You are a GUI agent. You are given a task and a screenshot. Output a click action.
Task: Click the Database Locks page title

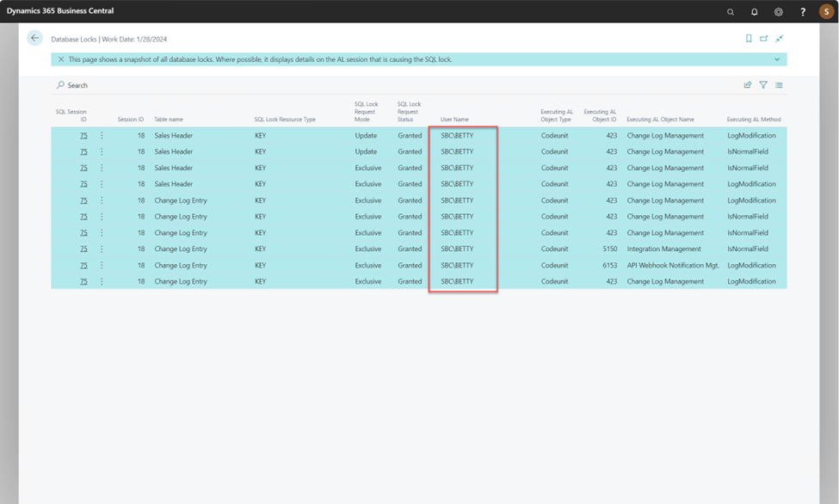(x=74, y=39)
